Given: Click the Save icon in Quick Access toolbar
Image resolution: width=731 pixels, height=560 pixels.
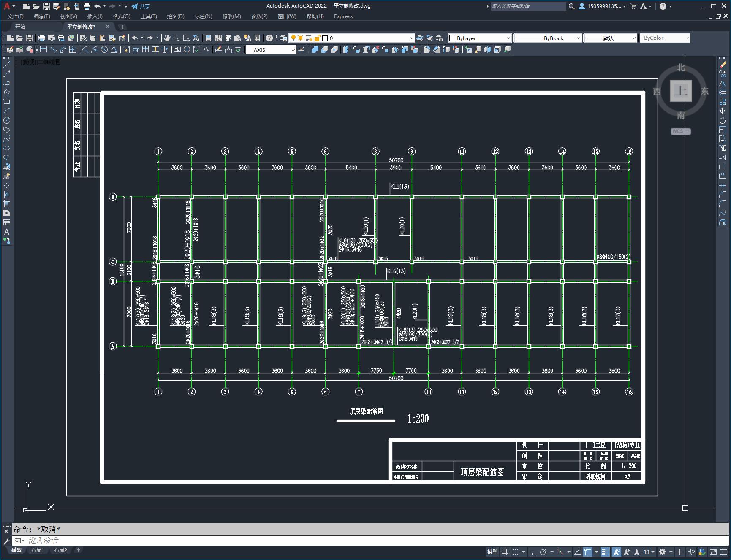Looking at the screenshot, I should point(46,6).
